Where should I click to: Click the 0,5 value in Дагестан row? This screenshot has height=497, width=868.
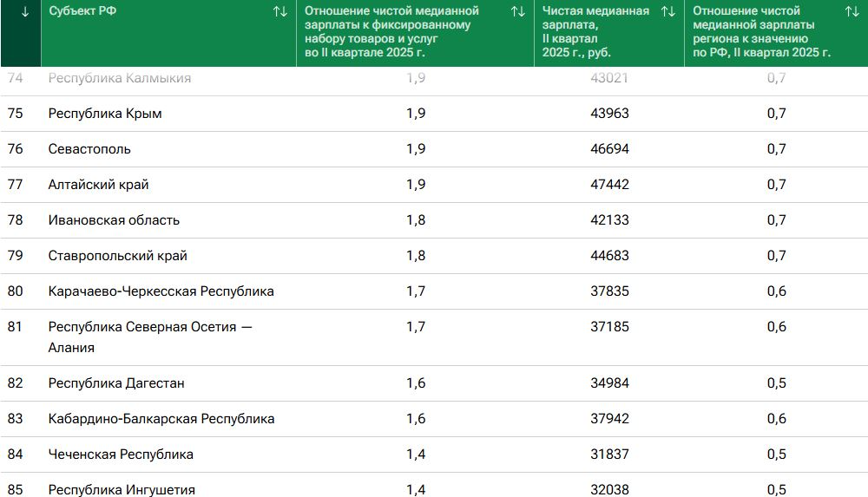coord(777,383)
